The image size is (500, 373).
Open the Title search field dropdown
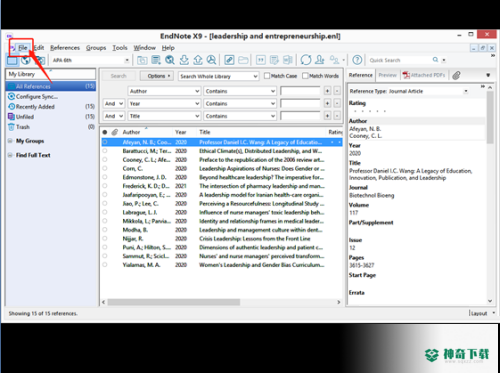[x=164, y=116]
